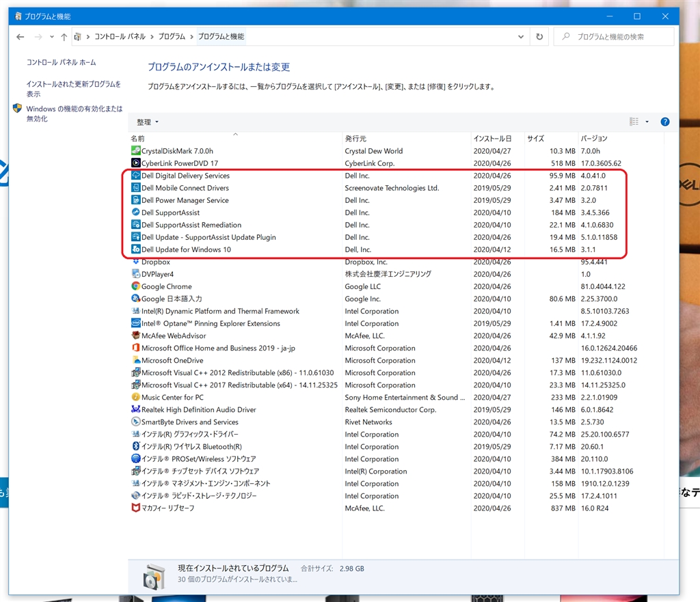This screenshot has height=602, width=700.
Task: Click publisher Crystal Dew World cell
Action: 374,151
